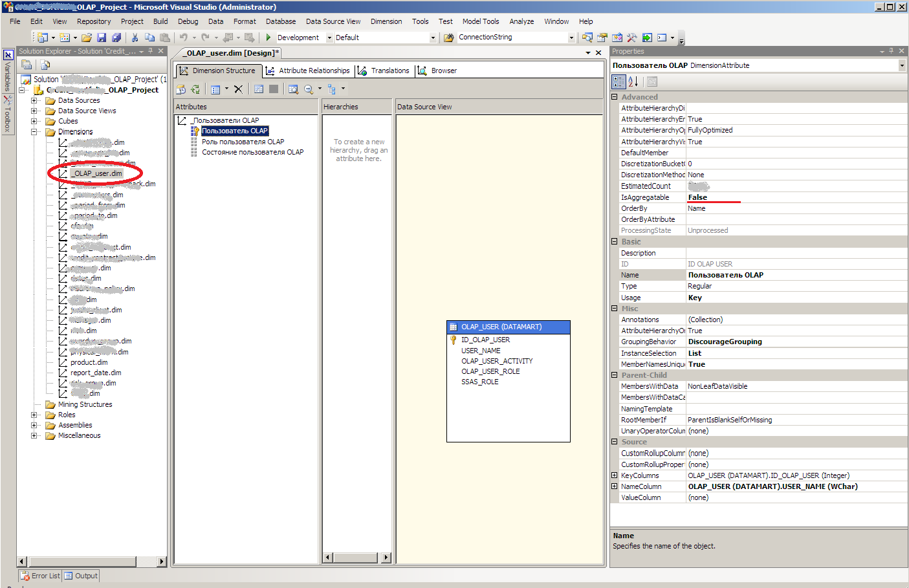Open the Development configuration dropdown
The width and height of the screenshot is (909, 588).
329,38
